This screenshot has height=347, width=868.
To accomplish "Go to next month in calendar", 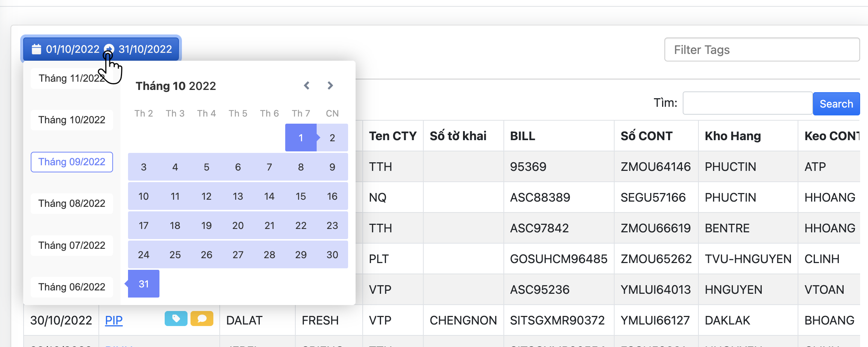I will tap(330, 86).
